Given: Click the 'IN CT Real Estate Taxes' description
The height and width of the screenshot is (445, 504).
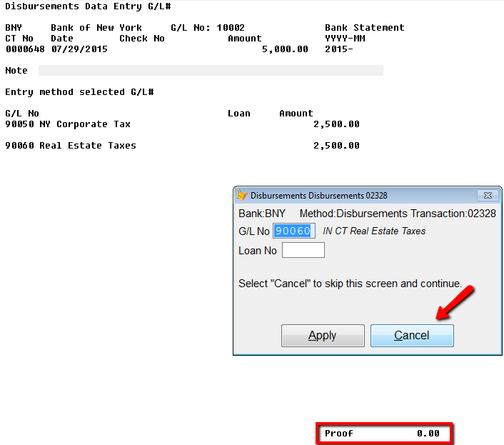Looking at the screenshot, I should pyautogui.click(x=374, y=231).
